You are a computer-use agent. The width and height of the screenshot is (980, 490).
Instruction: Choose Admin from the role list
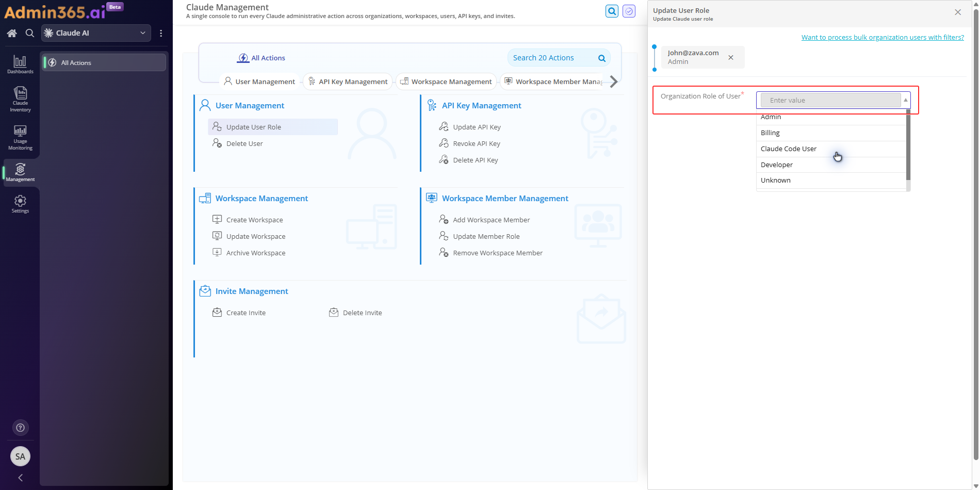[x=831, y=118]
